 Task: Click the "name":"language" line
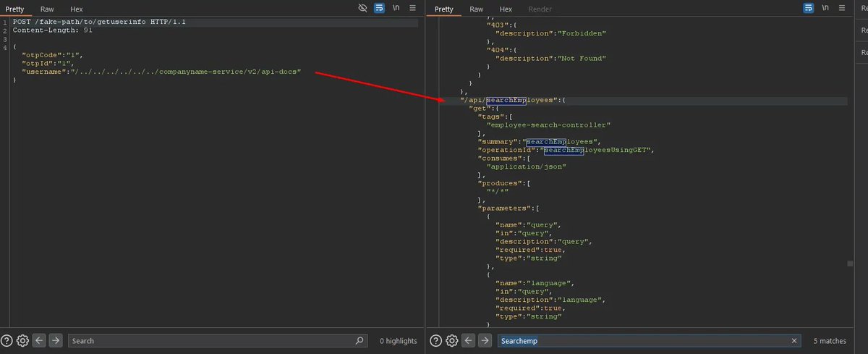[x=535, y=282]
